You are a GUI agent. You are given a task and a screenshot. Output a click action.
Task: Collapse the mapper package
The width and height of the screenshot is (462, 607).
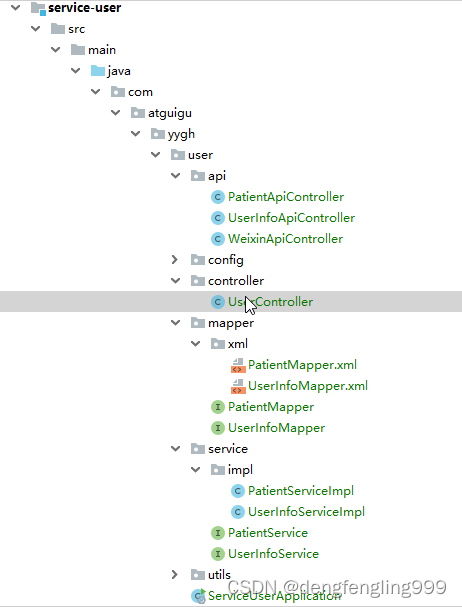(175, 323)
